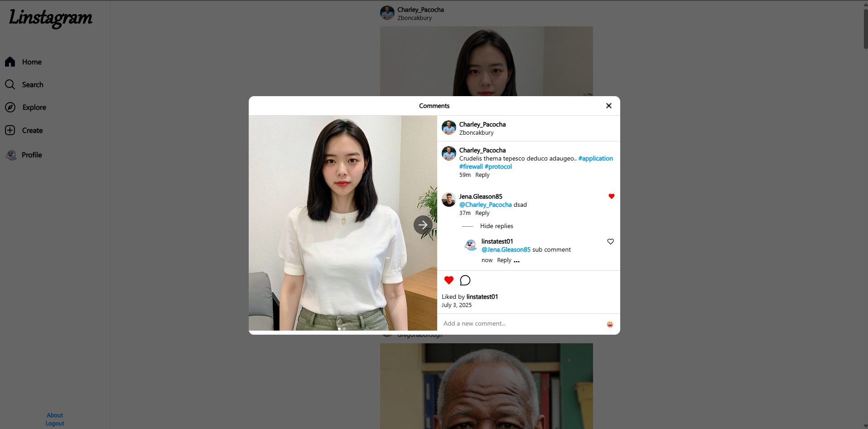
Task: Click the Linstagram logo
Action: pyautogui.click(x=51, y=18)
